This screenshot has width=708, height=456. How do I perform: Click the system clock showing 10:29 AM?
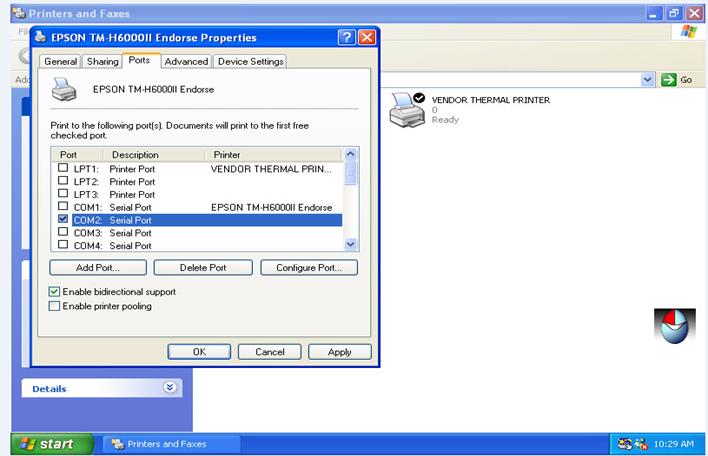pyautogui.click(x=673, y=444)
